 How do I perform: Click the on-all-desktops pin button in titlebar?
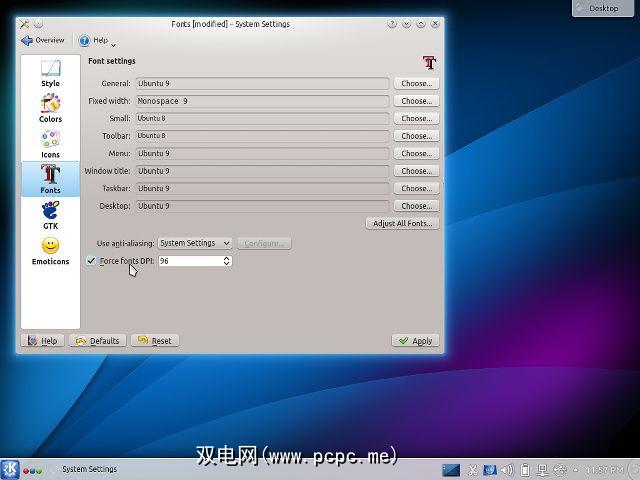38,24
